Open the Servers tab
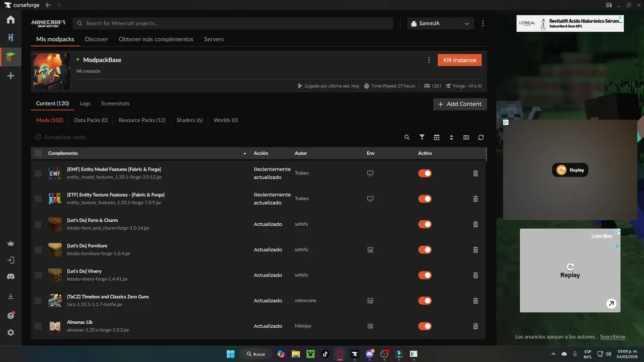644x362 pixels. (214, 39)
